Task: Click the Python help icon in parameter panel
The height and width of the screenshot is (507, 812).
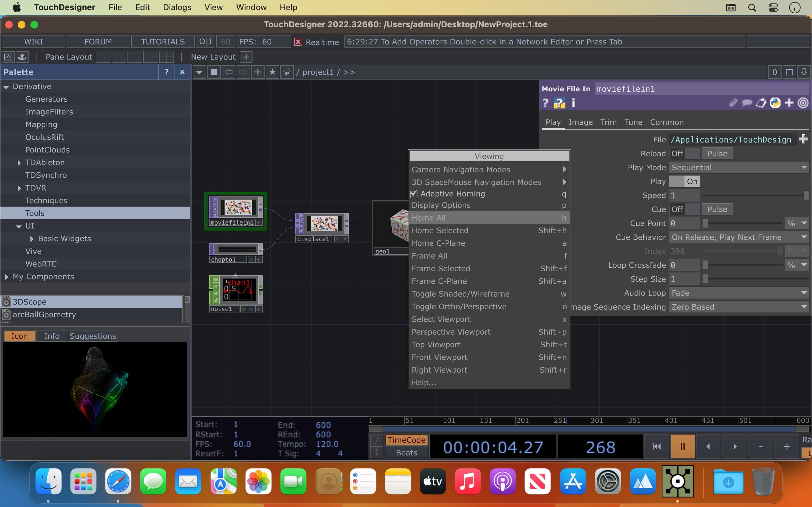Action: (559, 103)
